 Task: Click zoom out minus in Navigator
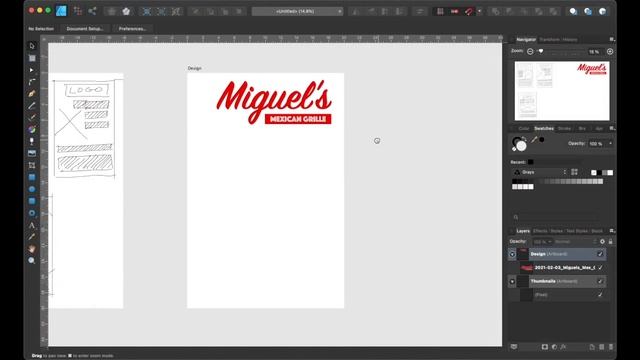click(530, 51)
